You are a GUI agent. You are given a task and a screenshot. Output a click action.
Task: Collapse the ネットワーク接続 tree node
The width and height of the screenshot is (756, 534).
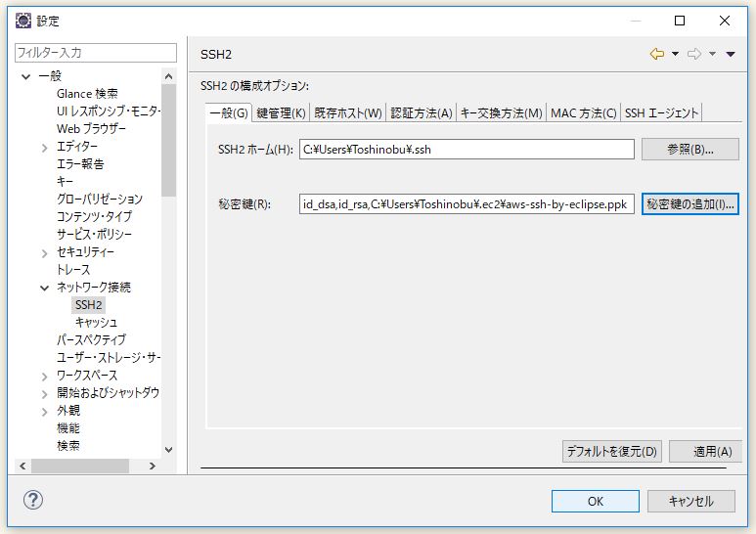point(44,289)
